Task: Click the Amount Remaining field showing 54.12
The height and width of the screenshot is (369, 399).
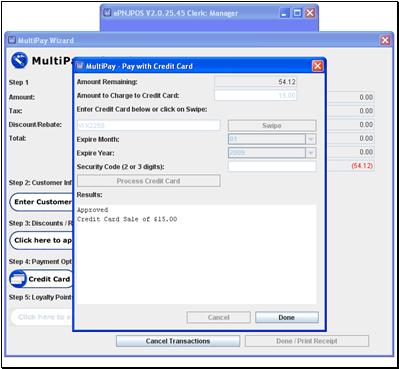Action: 255,82
